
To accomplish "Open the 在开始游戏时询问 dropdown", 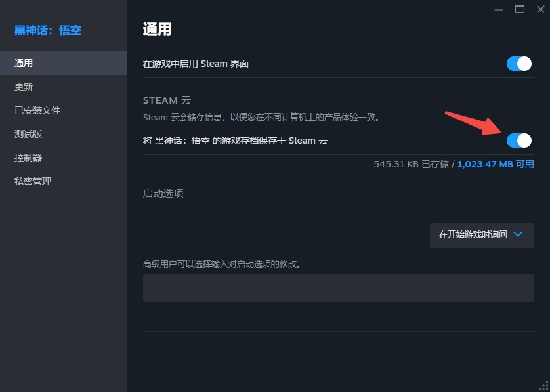I will tap(482, 236).
